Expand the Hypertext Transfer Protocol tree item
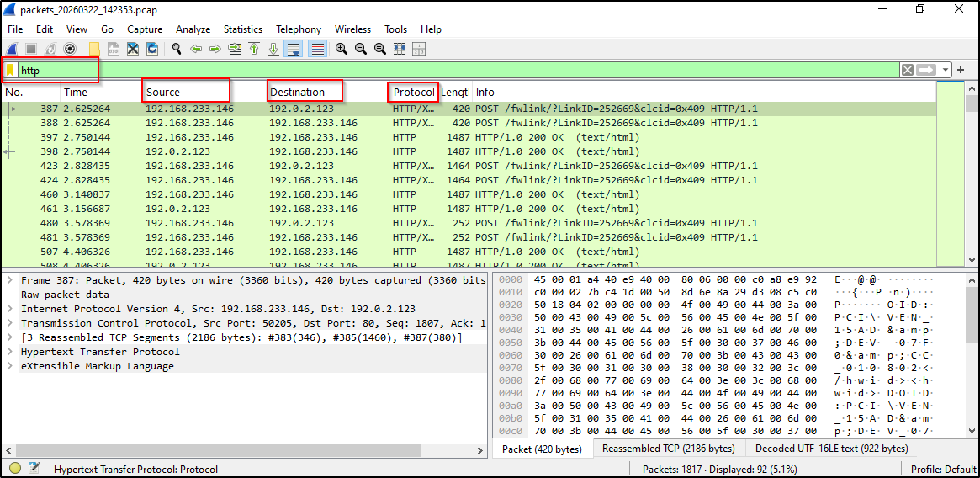Image resolution: width=980 pixels, height=478 pixels. click(8, 352)
